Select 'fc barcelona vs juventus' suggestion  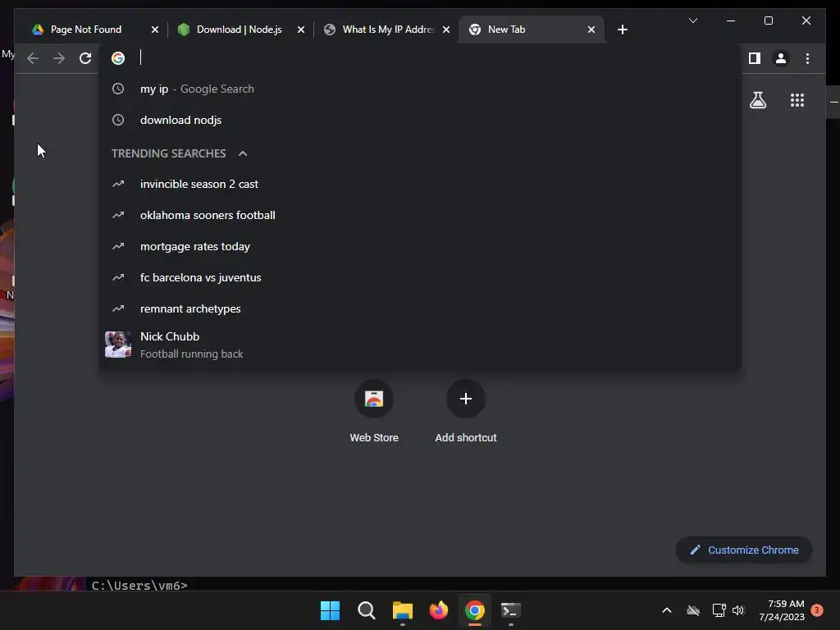(420, 277)
